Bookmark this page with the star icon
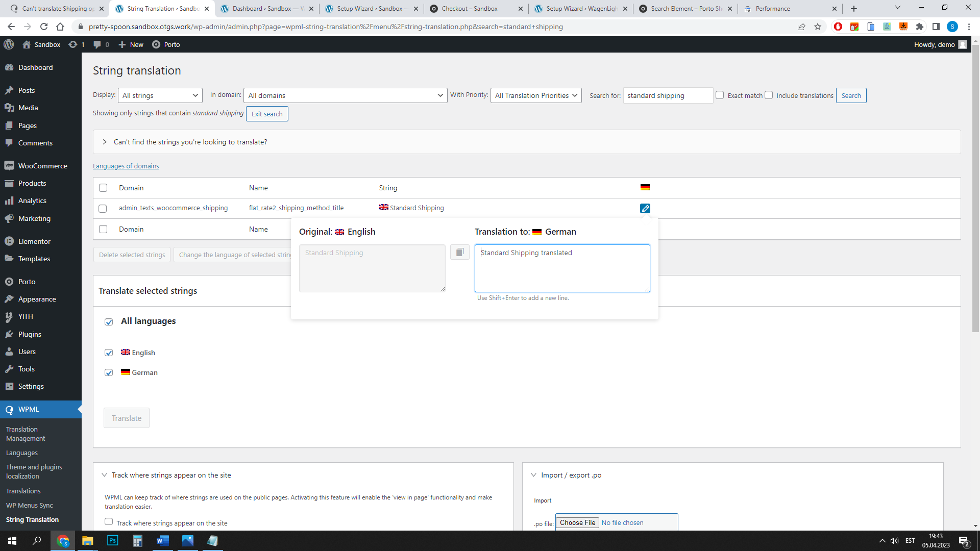The image size is (980, 551). (818, 27)
